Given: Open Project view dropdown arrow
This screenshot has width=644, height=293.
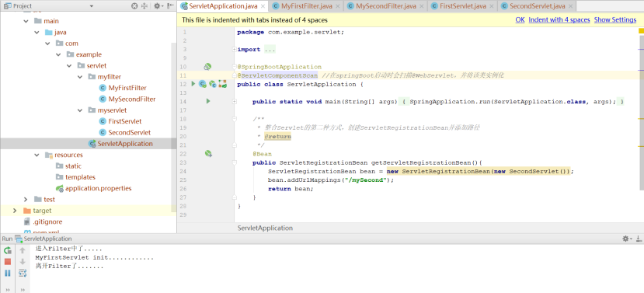Looking at the screenshot, I should tap(91, 6).
